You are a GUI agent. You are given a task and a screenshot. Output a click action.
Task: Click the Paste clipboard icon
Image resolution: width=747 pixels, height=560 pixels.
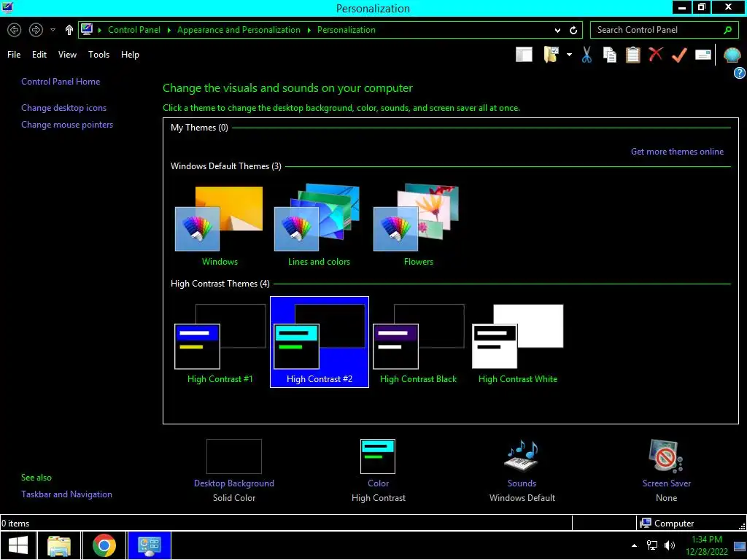click(x=632, y=55)
